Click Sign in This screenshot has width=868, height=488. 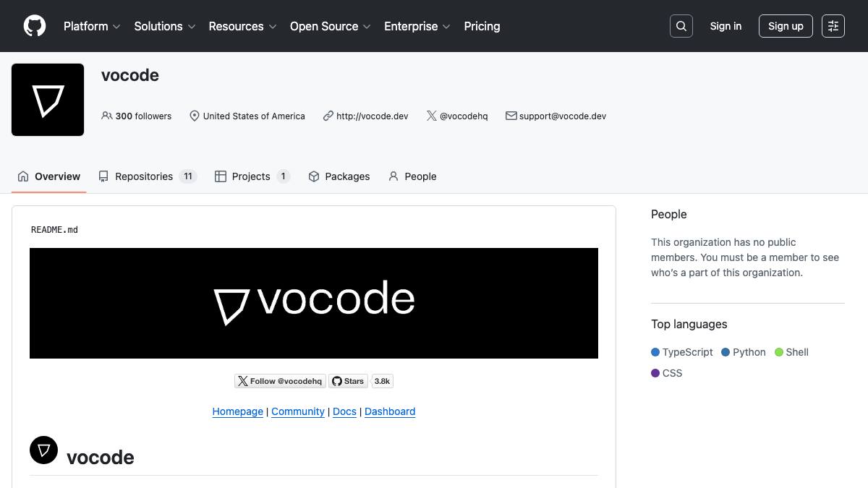tap(726, 26)
